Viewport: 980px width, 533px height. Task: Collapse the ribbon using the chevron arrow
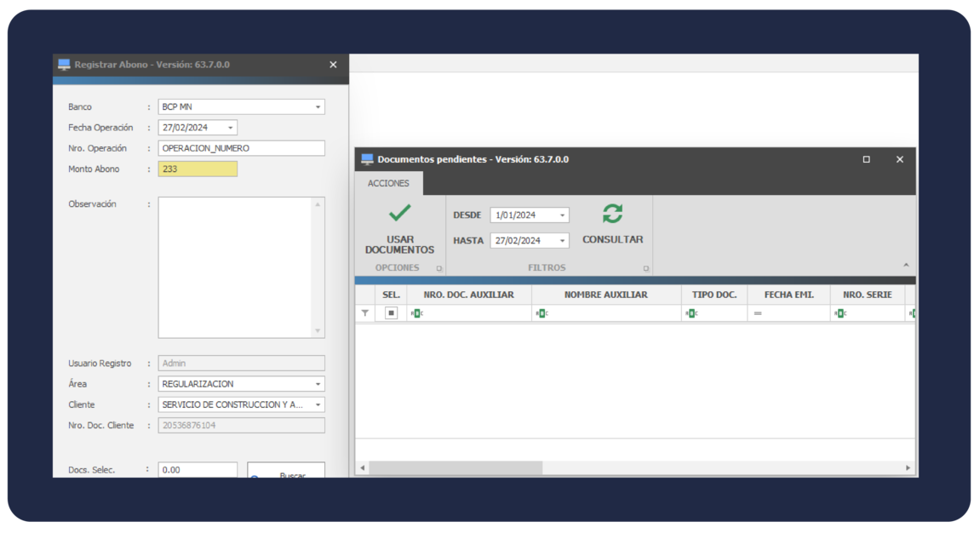906,266
